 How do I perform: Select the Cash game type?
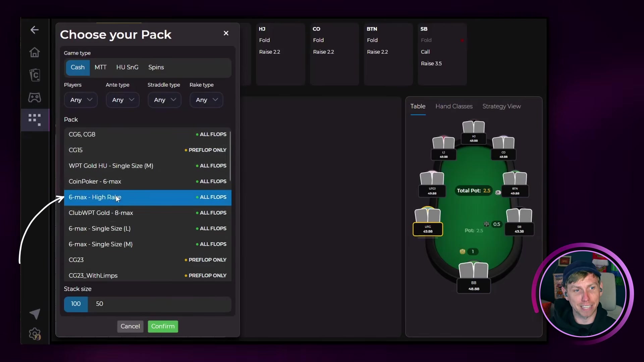[77, 67]
